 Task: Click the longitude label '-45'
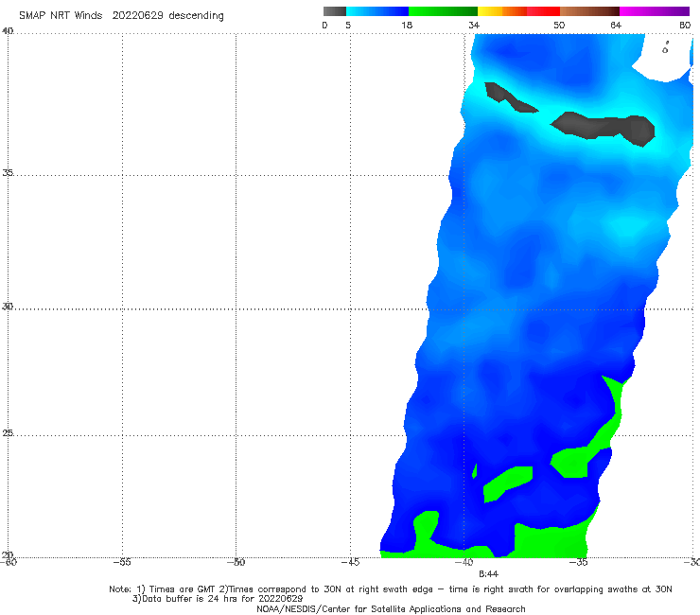click(350, 562)
